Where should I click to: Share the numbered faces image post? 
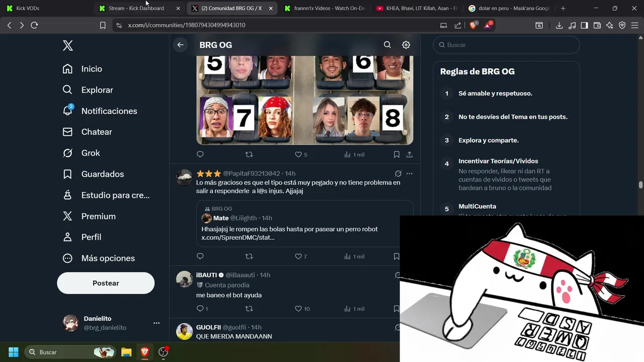410,154
